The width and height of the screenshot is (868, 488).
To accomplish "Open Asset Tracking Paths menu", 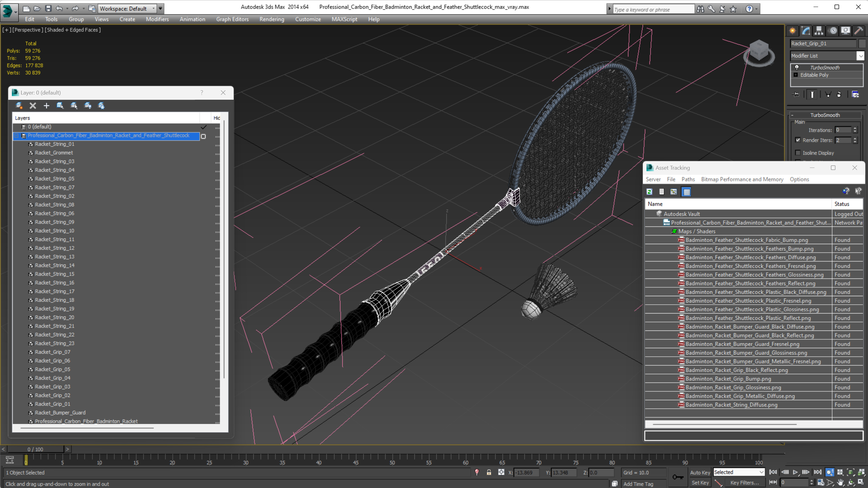I will (x=688, y=179).
